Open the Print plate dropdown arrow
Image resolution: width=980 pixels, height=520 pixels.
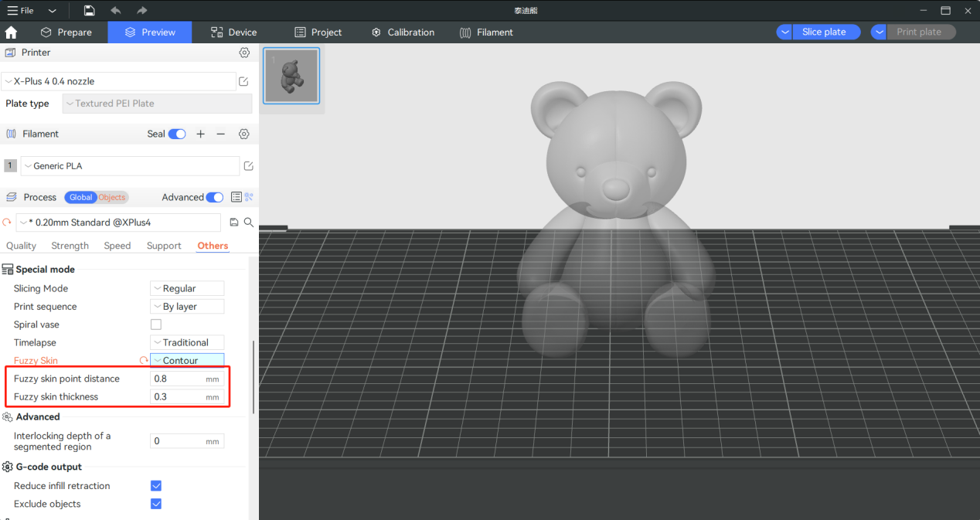tap(879, 32)
